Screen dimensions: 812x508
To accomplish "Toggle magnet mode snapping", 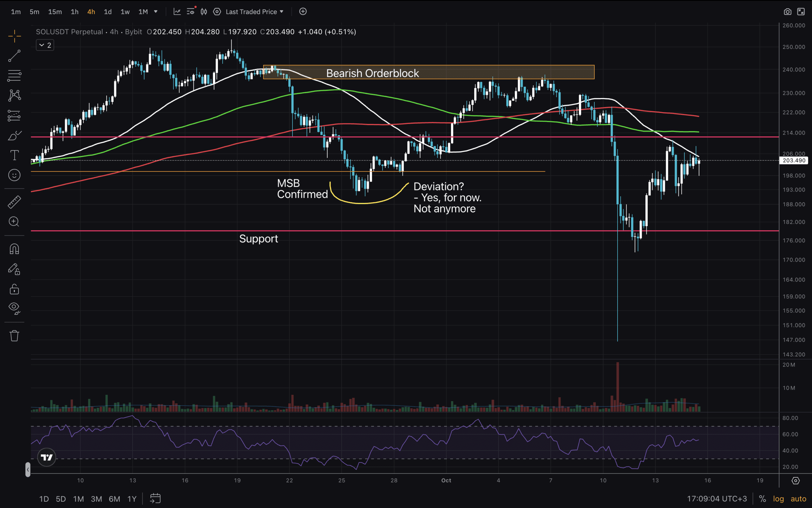I will point(14,249).
